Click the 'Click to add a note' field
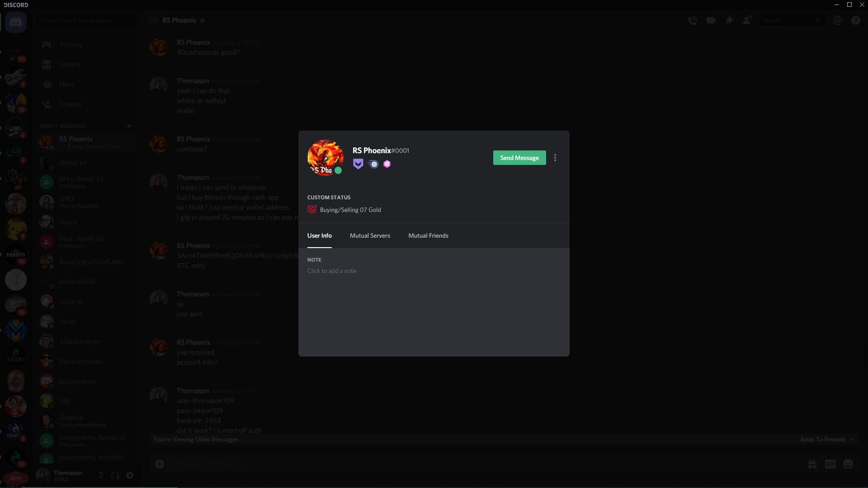This screenshot has height=488, width=868. tap(332, 271)
